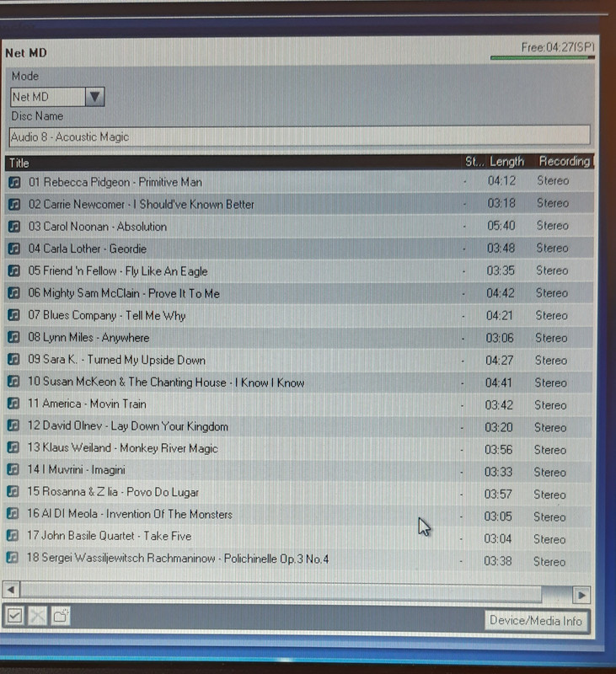Click the X delete toolbar icon
Image resolution: width=616 pixels, height=674 pixels.
click(37, 616)
